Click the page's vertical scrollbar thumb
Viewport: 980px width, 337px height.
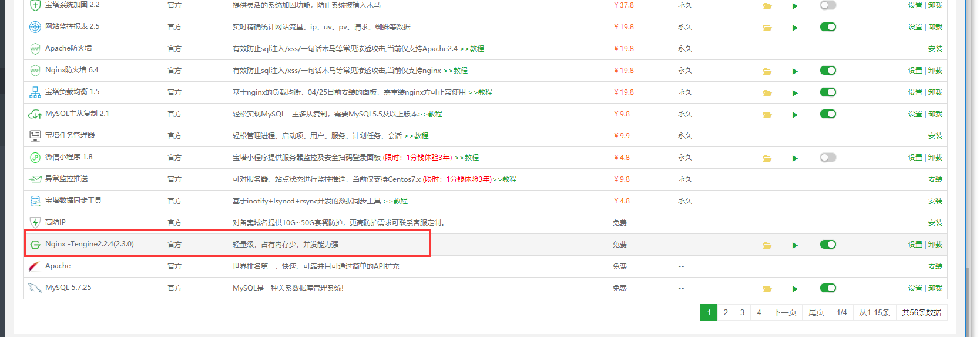click(968, 302)
